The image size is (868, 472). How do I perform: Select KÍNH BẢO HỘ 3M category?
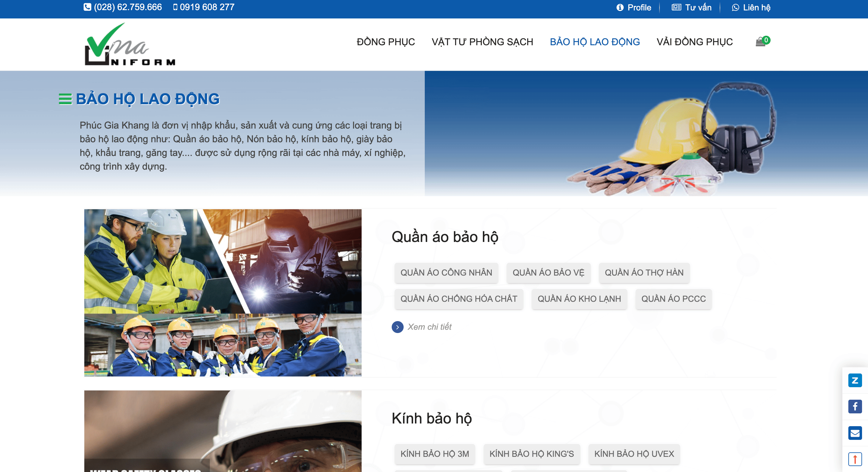(435, 454)
